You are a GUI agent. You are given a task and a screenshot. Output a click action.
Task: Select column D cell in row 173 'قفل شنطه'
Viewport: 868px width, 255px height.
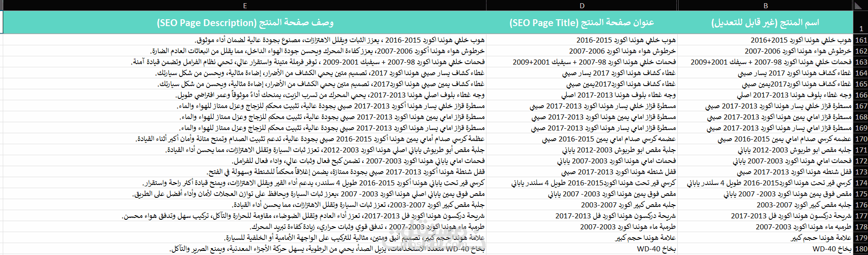click(x=582, y=172)
